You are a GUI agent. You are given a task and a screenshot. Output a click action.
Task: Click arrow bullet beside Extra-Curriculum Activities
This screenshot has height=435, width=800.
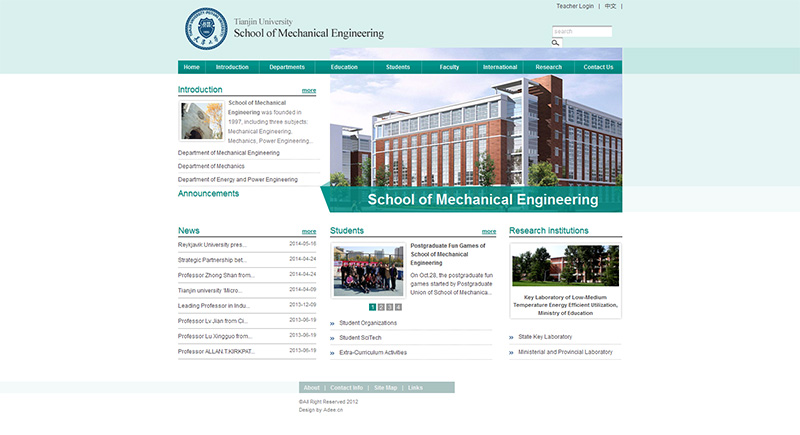click(331, 353)
